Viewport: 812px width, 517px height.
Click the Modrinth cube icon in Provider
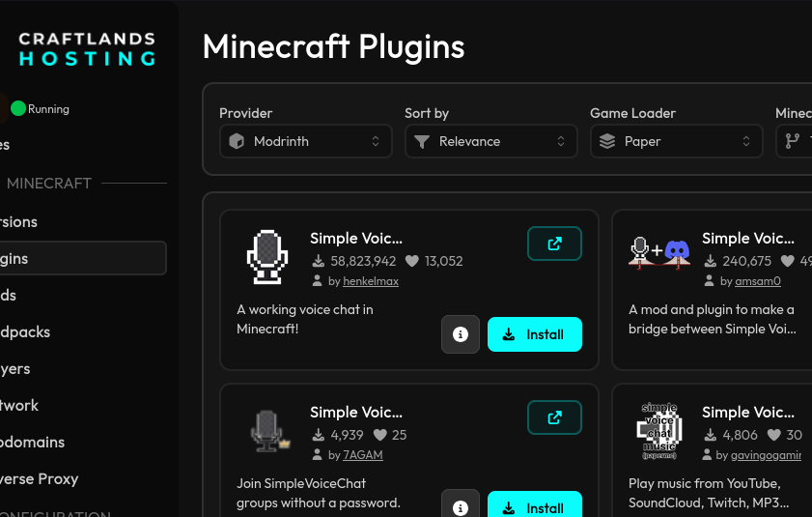pos(237,141)
